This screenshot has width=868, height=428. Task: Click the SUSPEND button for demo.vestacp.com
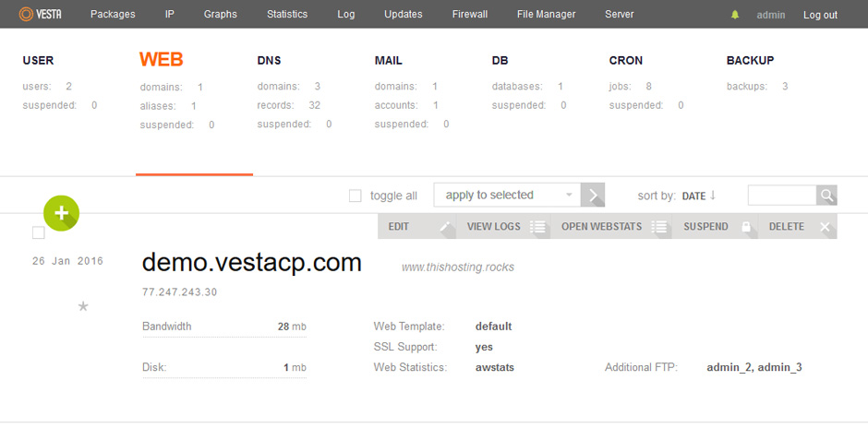[x=715, y=226]
